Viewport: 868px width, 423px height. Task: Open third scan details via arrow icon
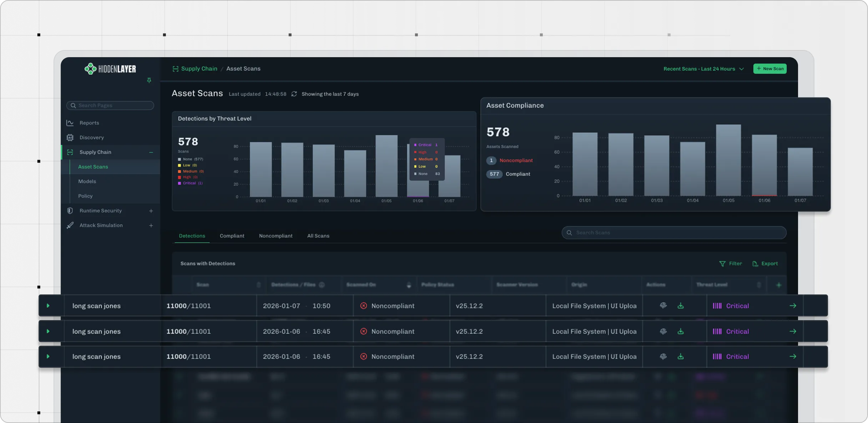coord(793,357)
